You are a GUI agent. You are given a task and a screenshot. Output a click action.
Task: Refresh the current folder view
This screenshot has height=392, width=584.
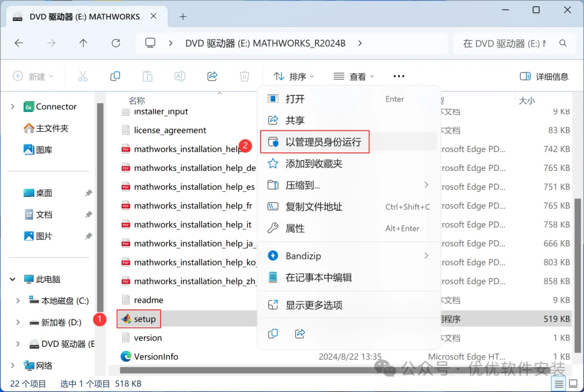coord(116,43)
